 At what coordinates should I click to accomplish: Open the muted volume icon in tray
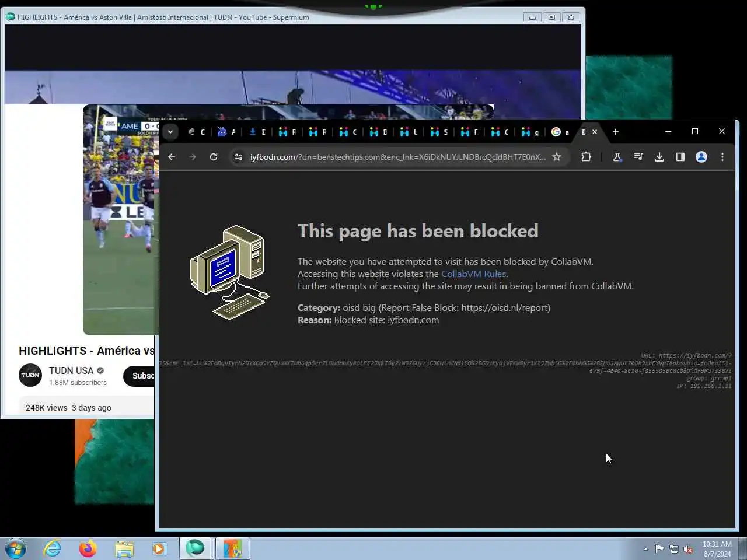point(688,549)
